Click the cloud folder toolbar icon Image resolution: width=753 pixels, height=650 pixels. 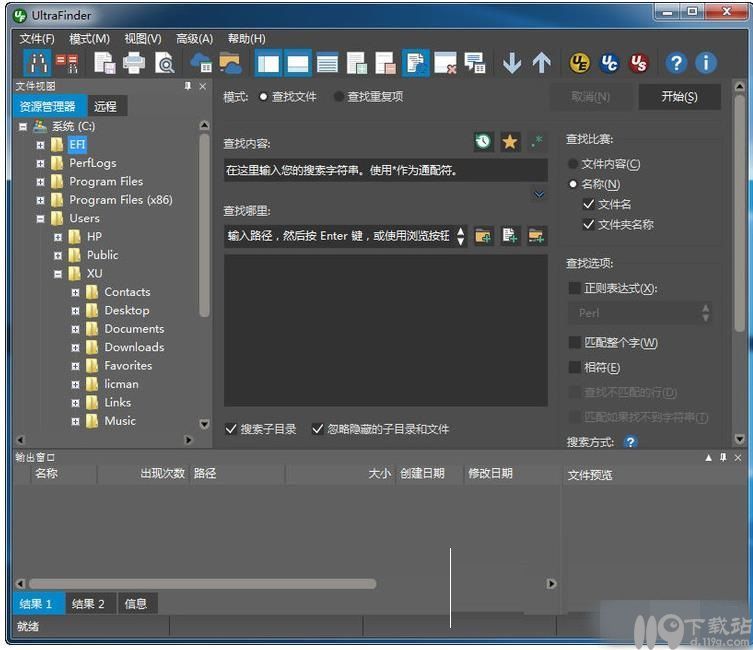point(231,63)
